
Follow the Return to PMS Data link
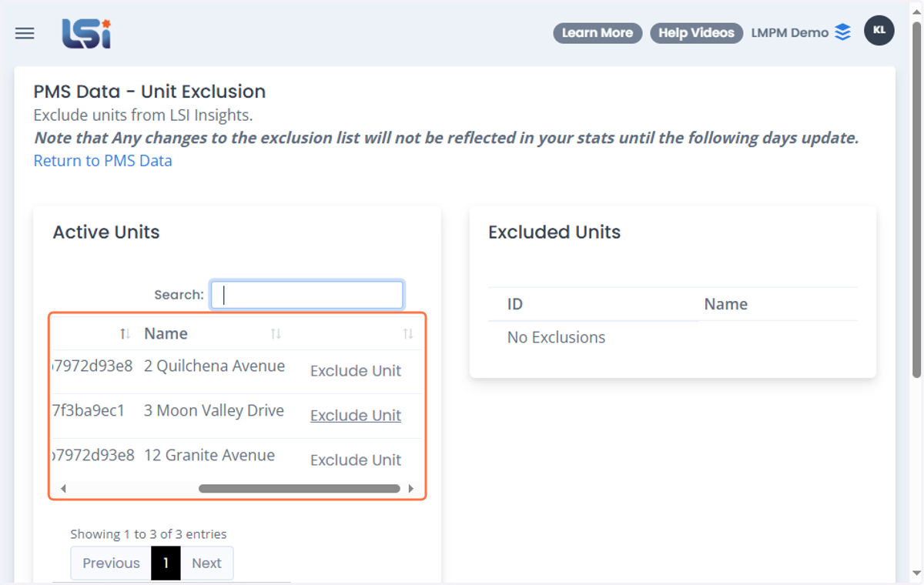click(x=102, y=161)
